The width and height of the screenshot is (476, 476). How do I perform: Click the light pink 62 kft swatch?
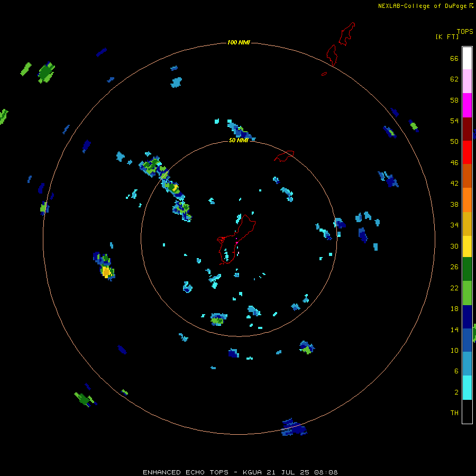(467, 81)
